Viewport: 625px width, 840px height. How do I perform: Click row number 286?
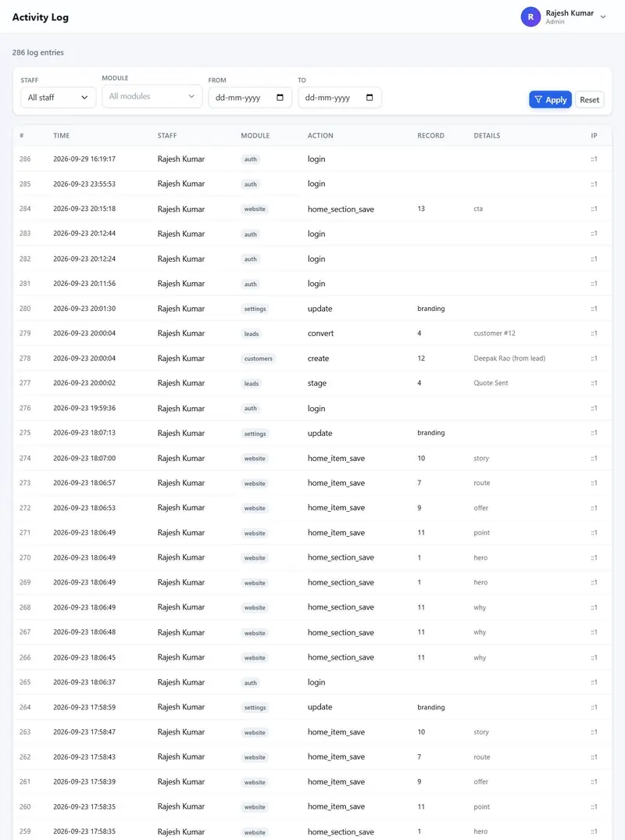point(25,159)
